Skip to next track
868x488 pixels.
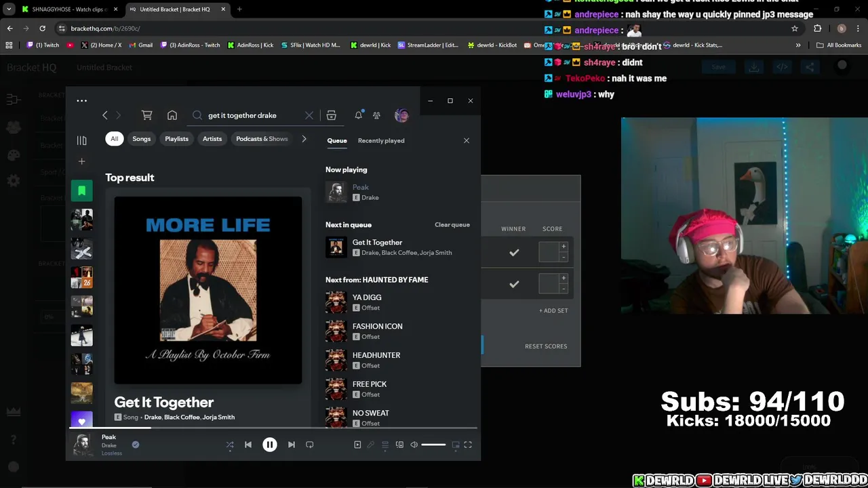click(x=292, y=445)
